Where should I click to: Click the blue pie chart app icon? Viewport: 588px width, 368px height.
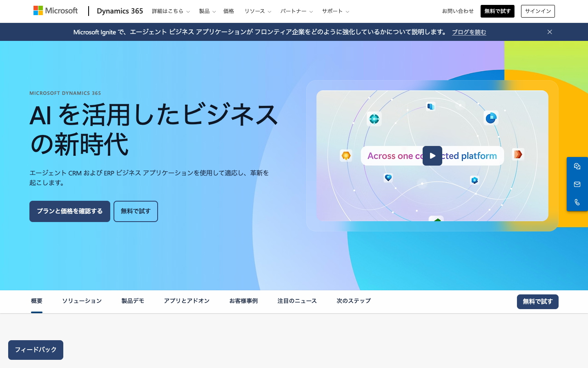pyautogui.click(x=490, y=118)
